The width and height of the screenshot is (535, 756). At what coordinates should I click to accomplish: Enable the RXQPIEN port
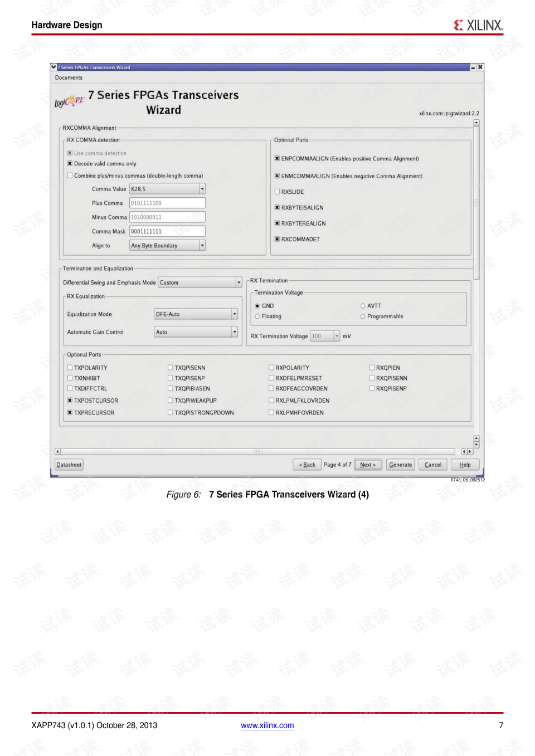(x=372, y=368)
